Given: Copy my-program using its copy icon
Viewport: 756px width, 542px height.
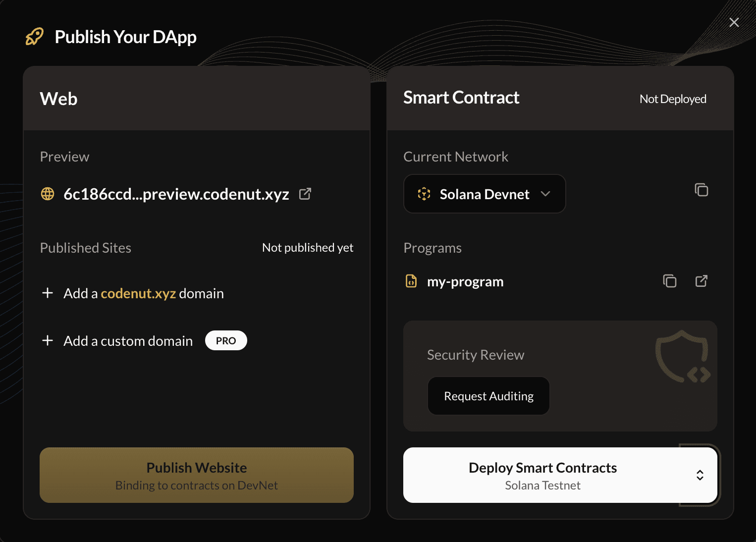Looking at the screenshot, I should coord(670,281).
